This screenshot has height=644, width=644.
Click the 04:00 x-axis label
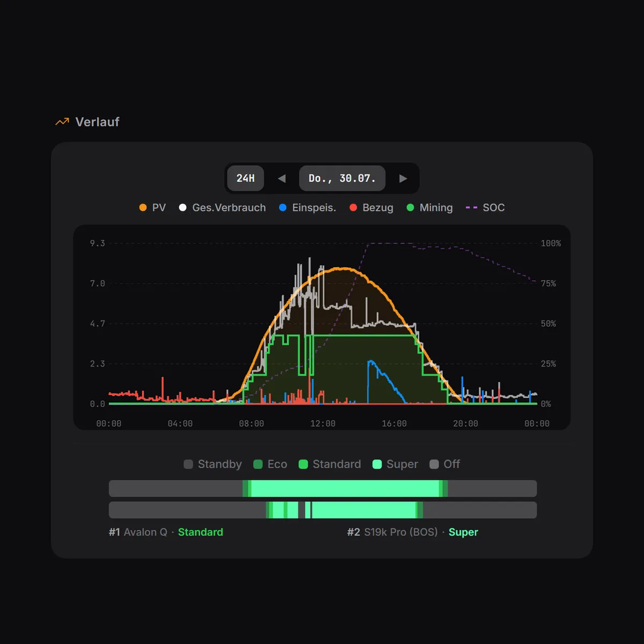tap(180, 423)
